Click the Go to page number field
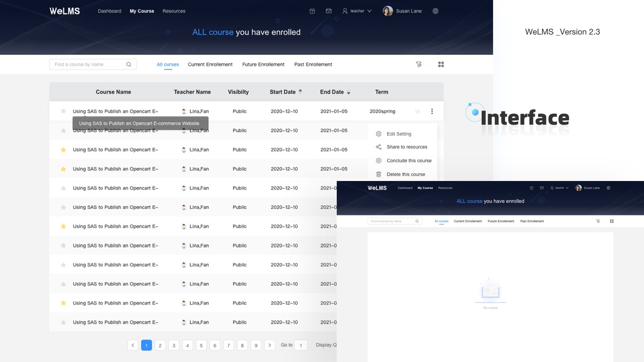The image size is (644, 362). [x=301, y=345]
